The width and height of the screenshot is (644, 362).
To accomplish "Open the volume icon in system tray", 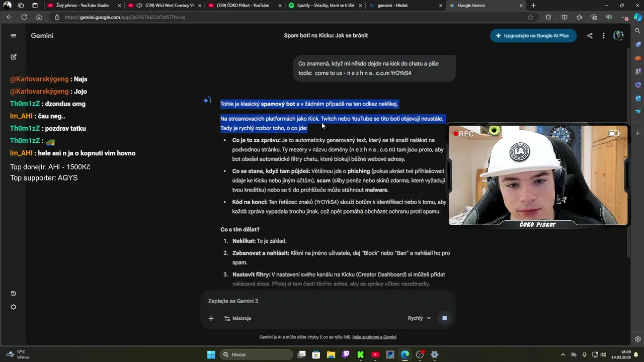I will 603,354.
